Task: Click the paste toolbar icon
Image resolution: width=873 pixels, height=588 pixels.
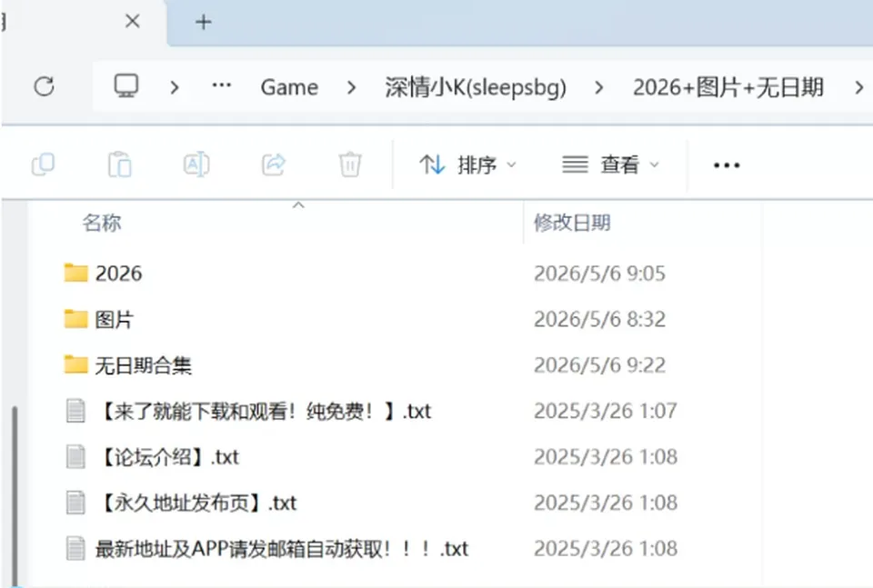Action: point(120,164)
